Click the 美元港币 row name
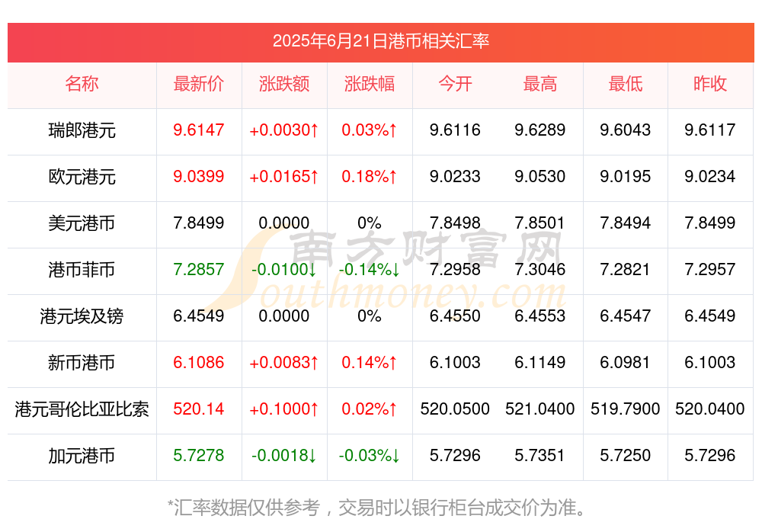The image size is (762, 532). coord(82,223)
